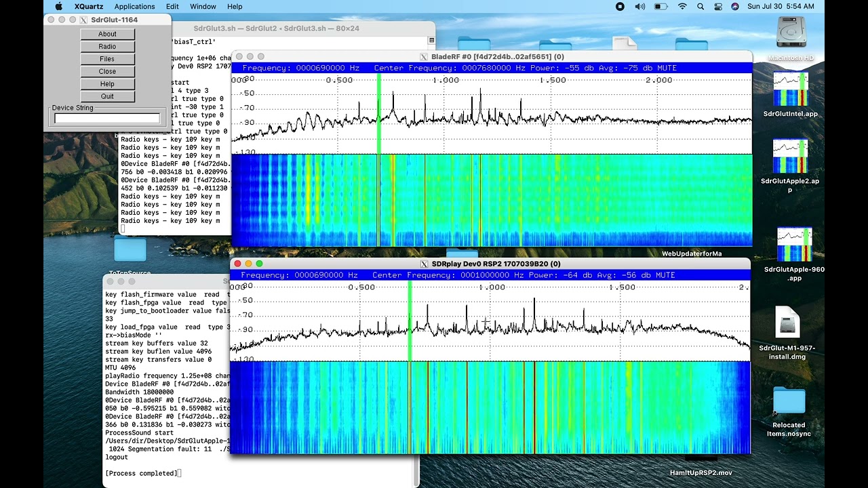Click the 1.000 frequency label in SDRplay spectrum

(x=492, y=287)
